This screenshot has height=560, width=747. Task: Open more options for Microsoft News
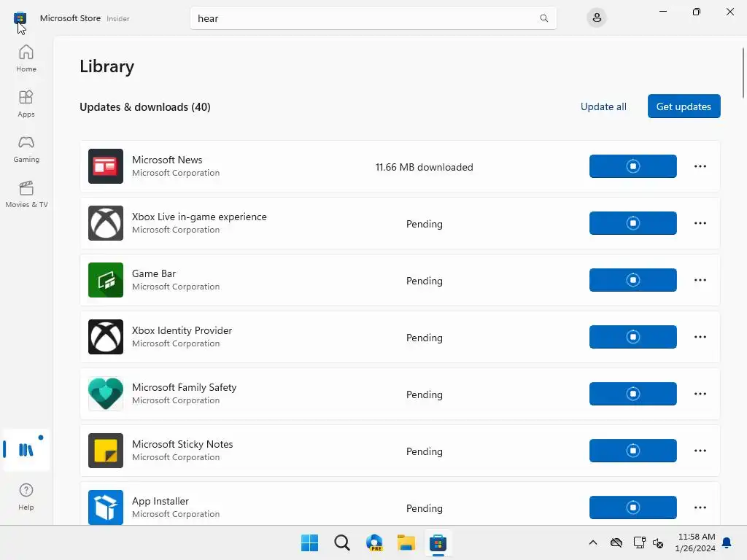click(700, 166)
